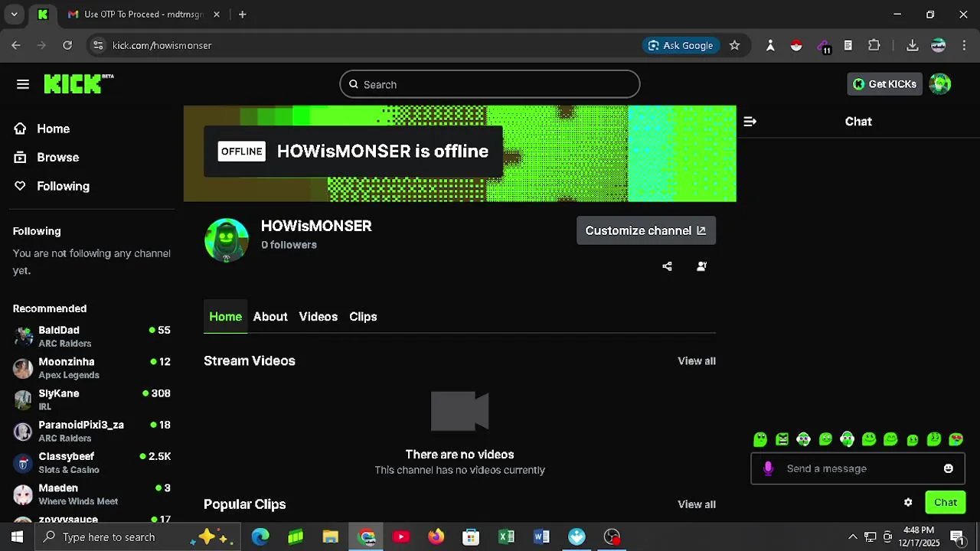
Task: Insert the first green emote
Action: [x=760, y=439]
